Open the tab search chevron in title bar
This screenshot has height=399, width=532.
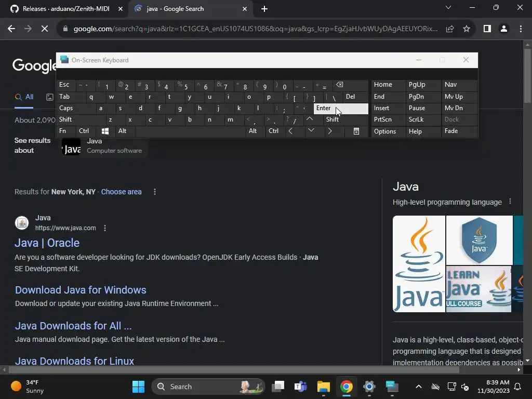448,7
